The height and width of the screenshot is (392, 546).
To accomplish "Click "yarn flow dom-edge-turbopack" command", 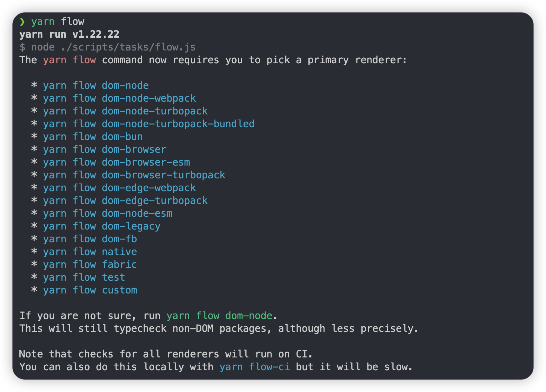I will [125, 200].
